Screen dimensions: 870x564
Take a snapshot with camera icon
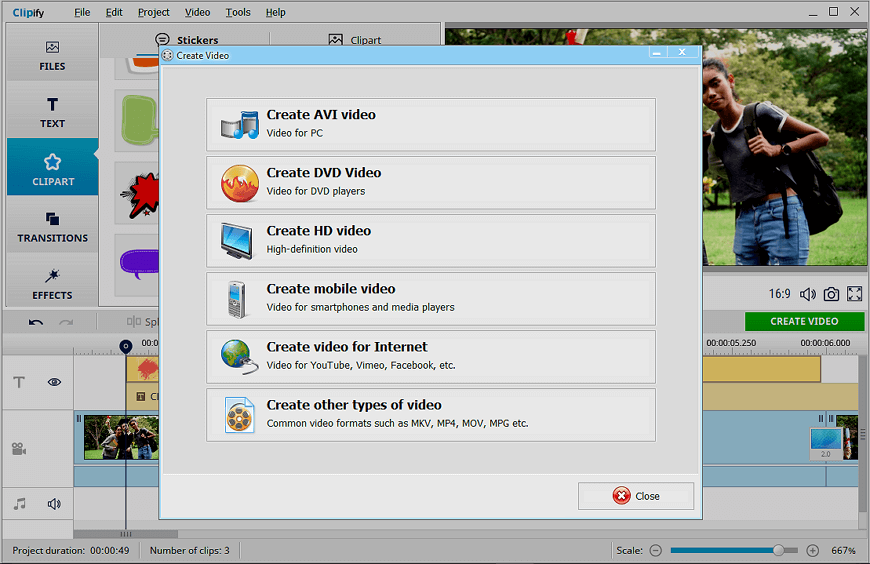pyautogui.click(x=831, y=294)
